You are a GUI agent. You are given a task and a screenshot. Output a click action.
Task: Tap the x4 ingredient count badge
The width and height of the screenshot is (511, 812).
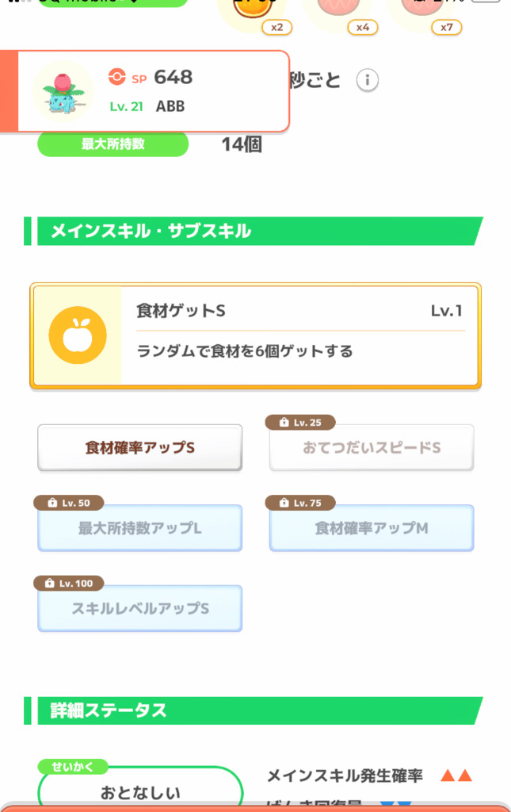pos(363,28)
